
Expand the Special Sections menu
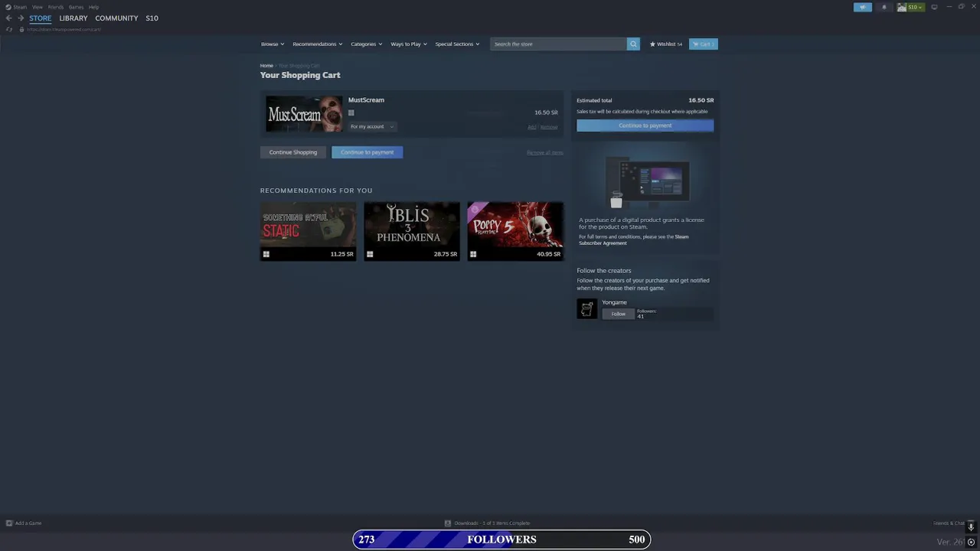click(457, 44)
